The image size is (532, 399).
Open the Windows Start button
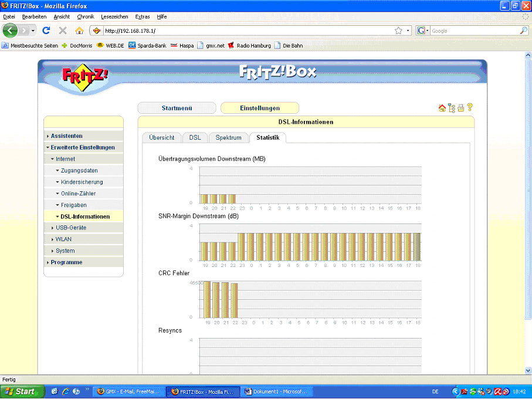click(x=22, y=391)
